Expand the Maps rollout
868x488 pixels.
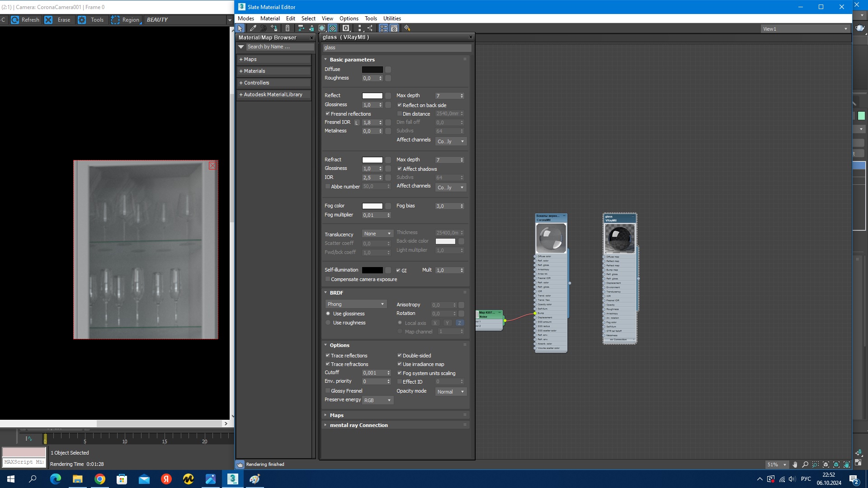[336, 415]
